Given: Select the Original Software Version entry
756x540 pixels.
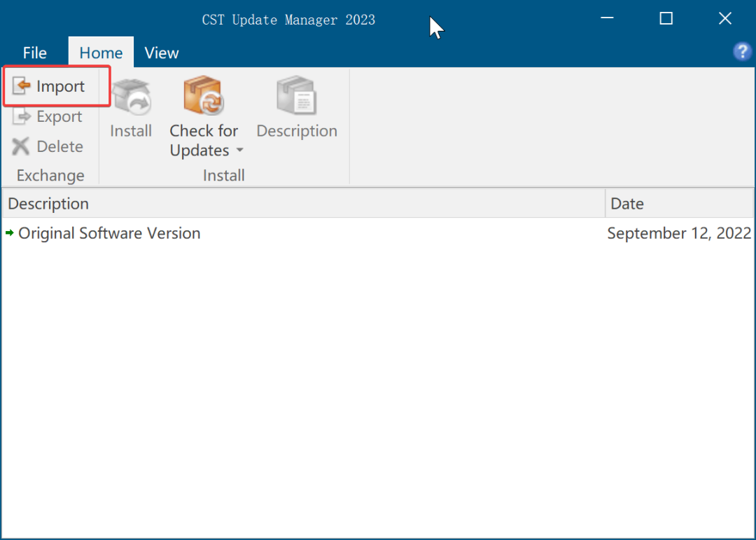Looking at the screenshot, I should point(109,233).
